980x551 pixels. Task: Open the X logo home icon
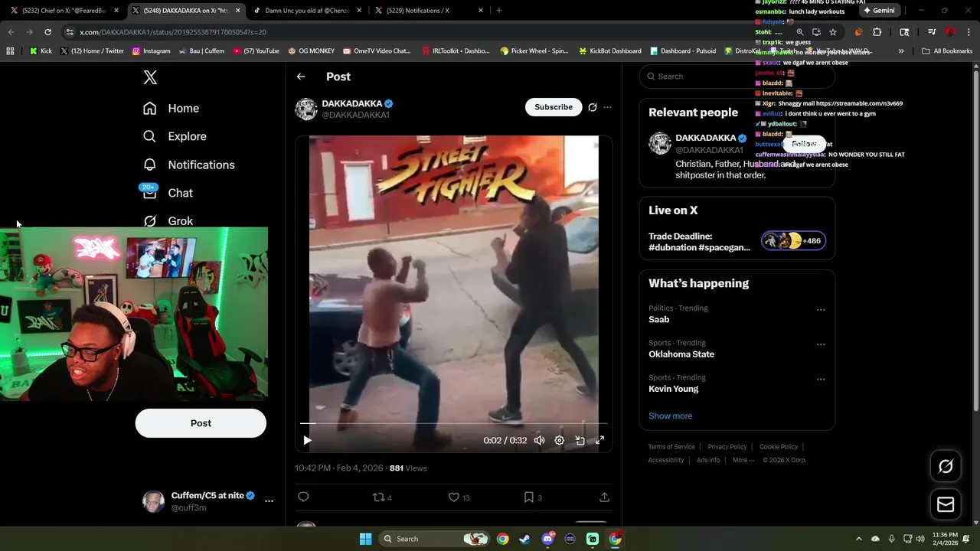(150, 77)
